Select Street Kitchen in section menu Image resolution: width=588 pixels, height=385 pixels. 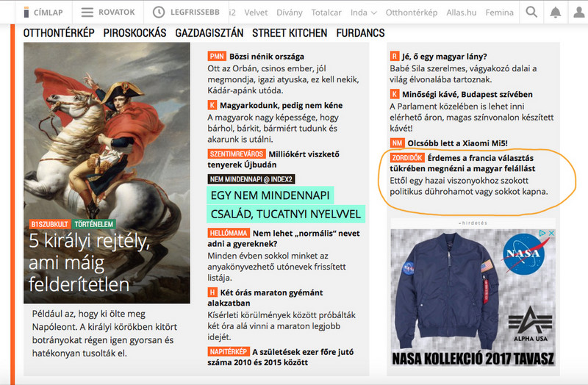(290, 33)
